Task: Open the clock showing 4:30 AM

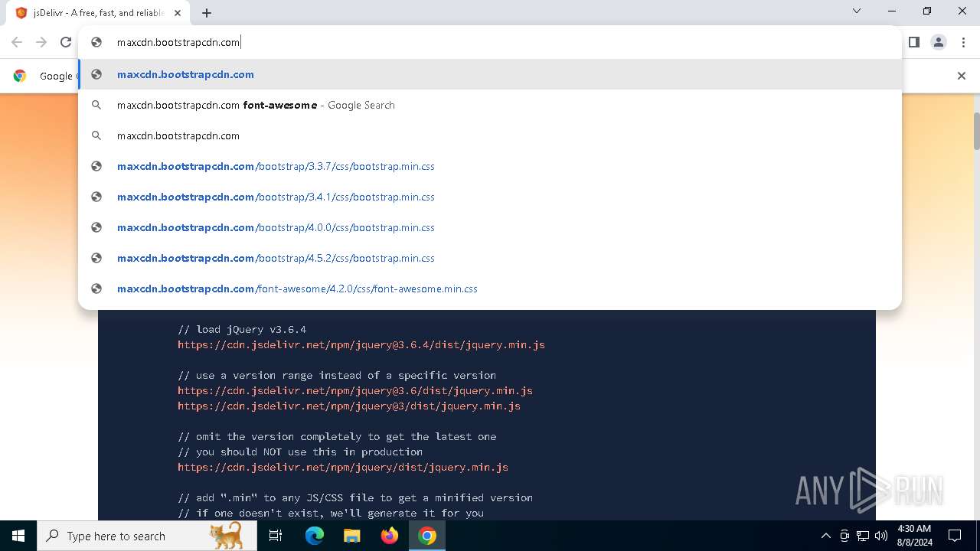Action: [914, 536]
